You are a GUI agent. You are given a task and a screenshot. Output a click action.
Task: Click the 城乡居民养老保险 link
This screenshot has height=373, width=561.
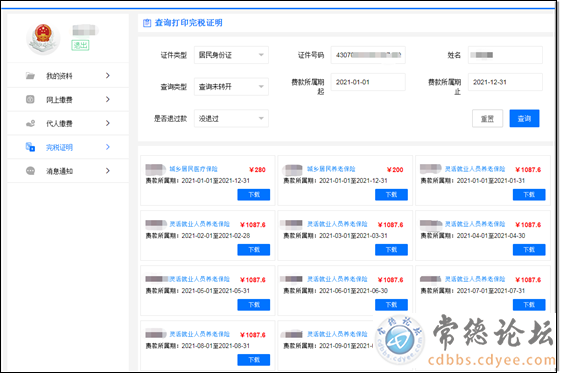(x=331, y=169)
